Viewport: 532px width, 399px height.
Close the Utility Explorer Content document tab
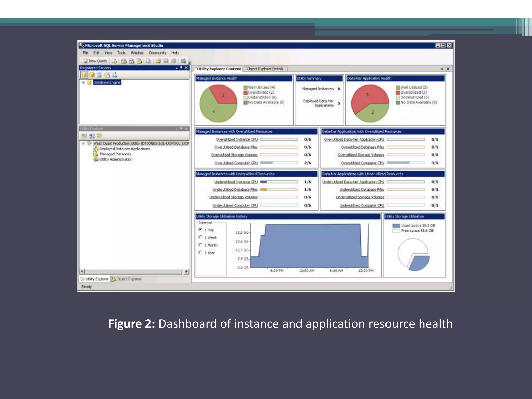coord(448,69)
